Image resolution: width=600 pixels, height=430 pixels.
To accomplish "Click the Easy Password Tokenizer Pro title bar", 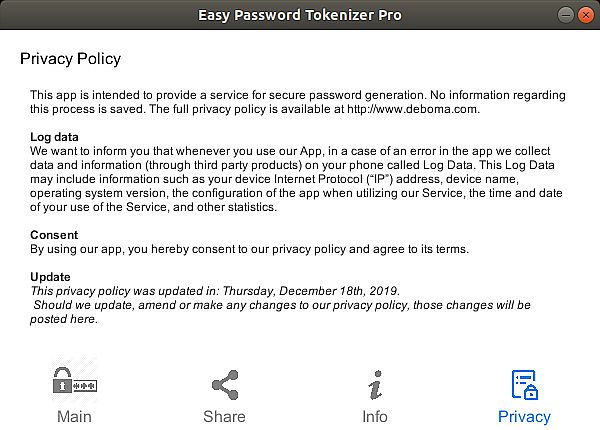I will [x=300, y=14].
